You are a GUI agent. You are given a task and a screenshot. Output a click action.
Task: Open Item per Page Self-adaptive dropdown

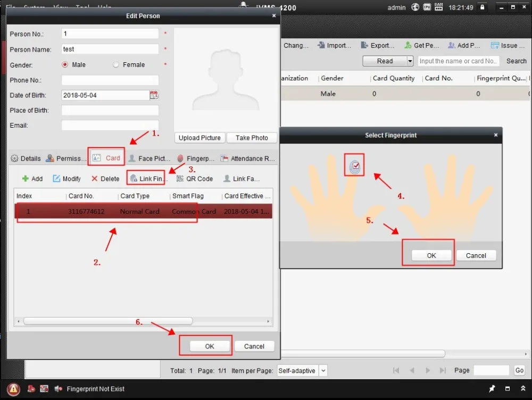pyautogui.click(x=323, y=371)
